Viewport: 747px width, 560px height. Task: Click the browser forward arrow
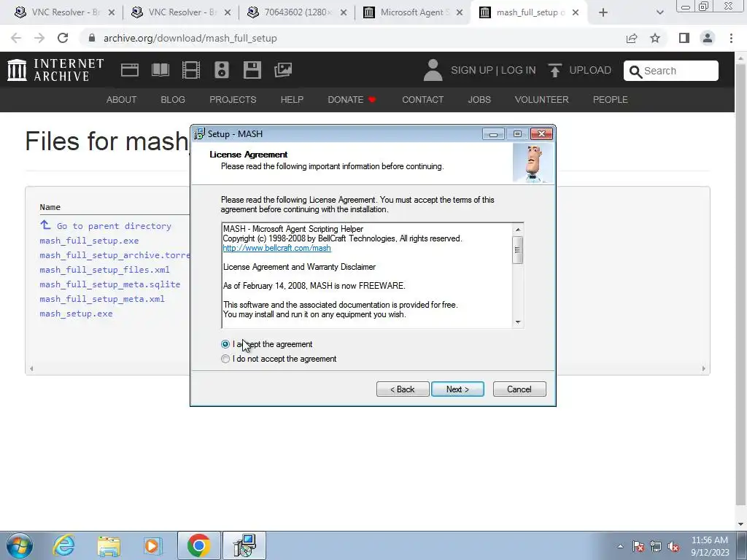39,38
